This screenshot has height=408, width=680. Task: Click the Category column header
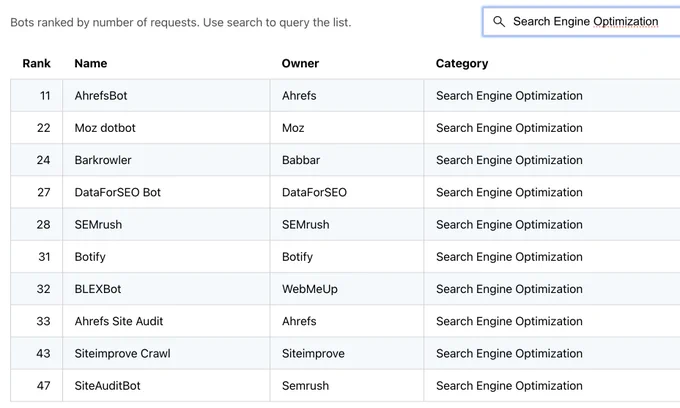[x=462, y=63]
